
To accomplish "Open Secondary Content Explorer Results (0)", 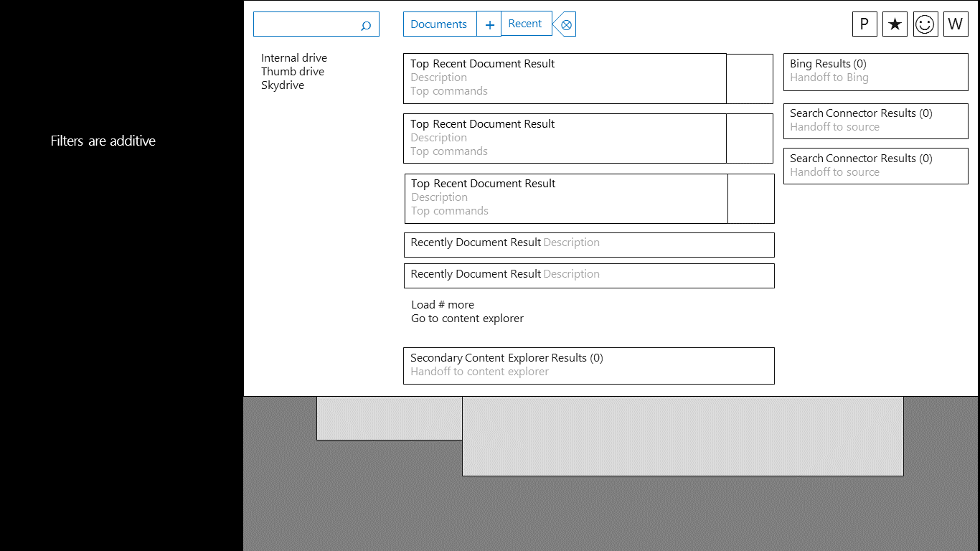I will pyautogui.click(x=589, y=366).
